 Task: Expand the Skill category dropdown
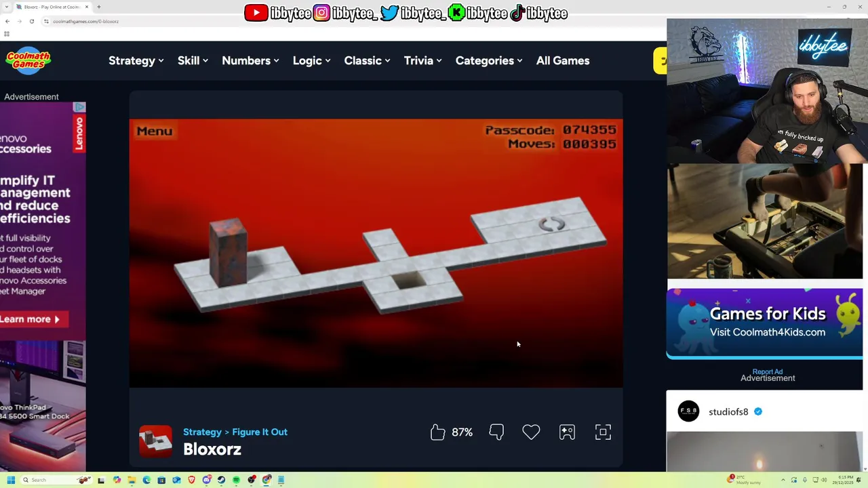[193, 60]
